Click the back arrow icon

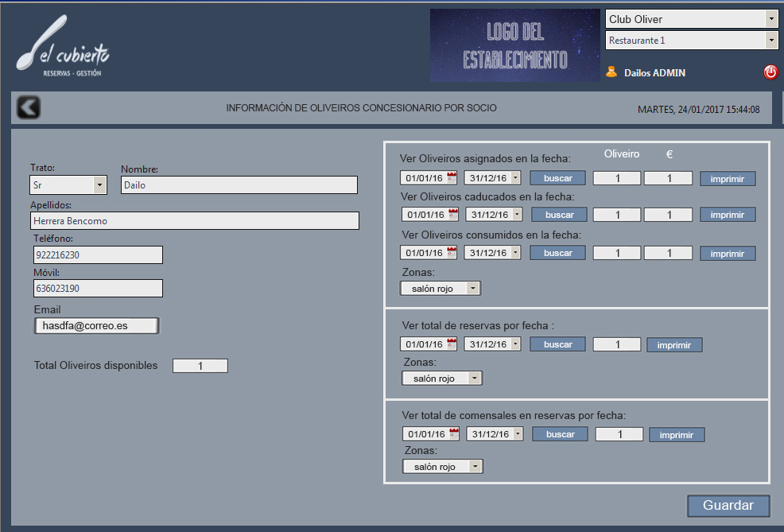click(29, 107)
